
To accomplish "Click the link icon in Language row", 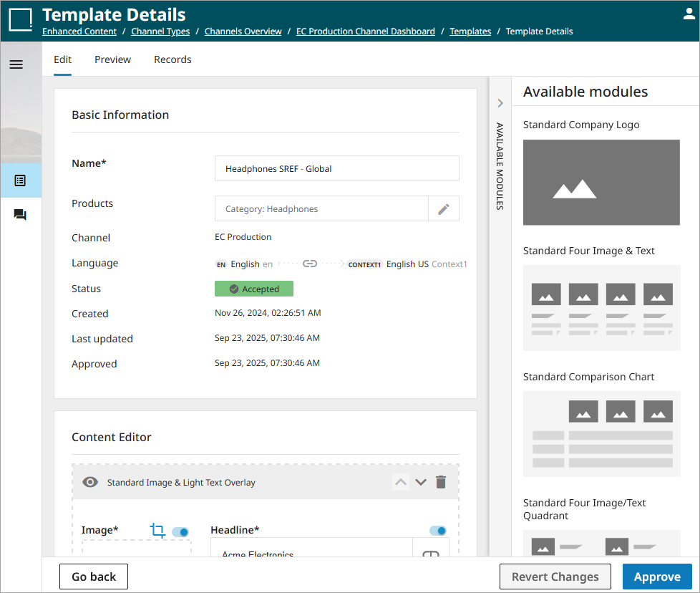I will [310, 264].
